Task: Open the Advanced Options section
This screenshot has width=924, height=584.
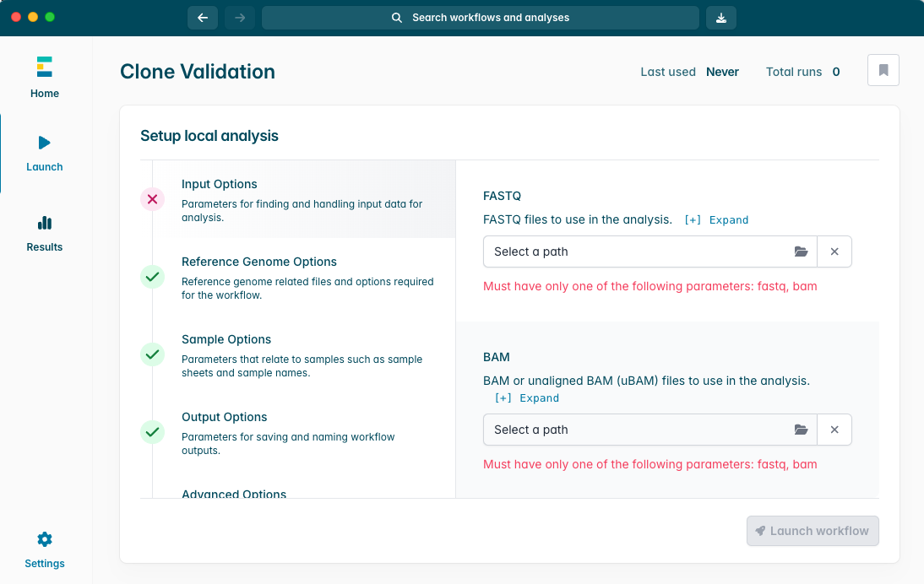Action: point(234,494)
